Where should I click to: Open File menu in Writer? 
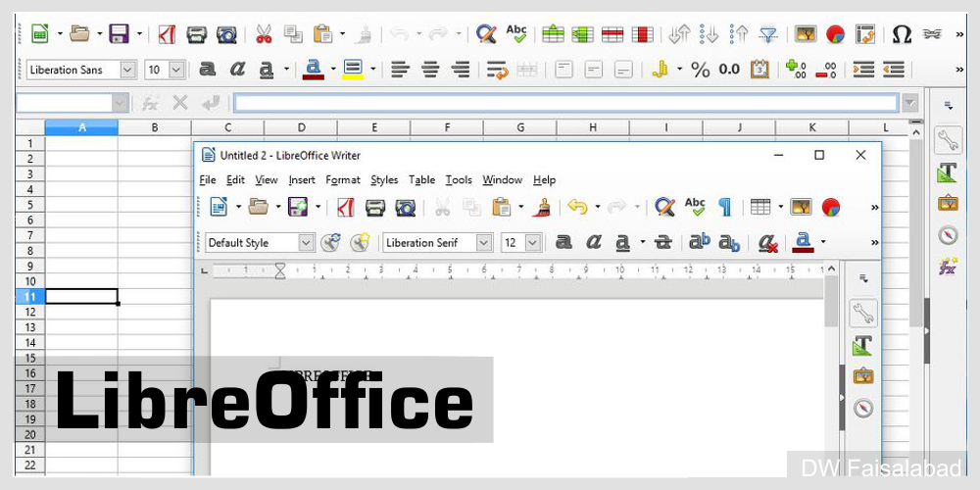coord(208,180)
